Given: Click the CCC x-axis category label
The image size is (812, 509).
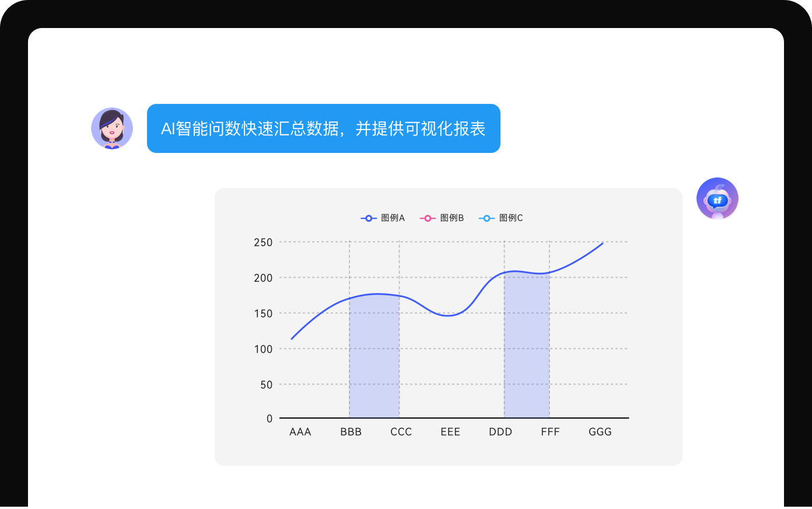Looking at the screenshot, I should (401, 432).
